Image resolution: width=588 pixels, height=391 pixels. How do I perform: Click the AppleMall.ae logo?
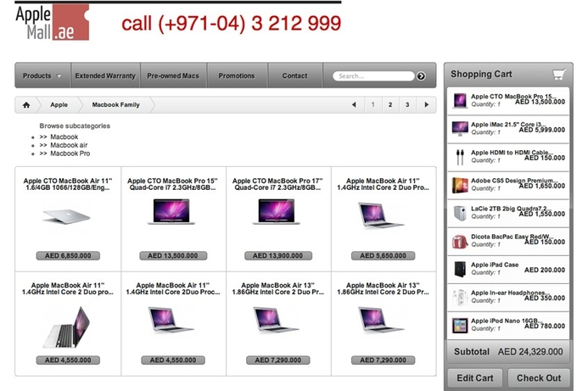click(x=53, y=23)
